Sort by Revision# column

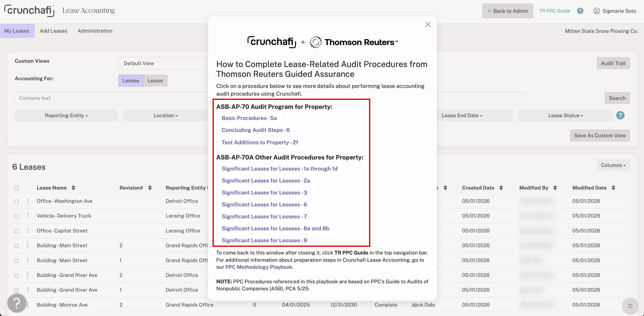click(150, 188)
